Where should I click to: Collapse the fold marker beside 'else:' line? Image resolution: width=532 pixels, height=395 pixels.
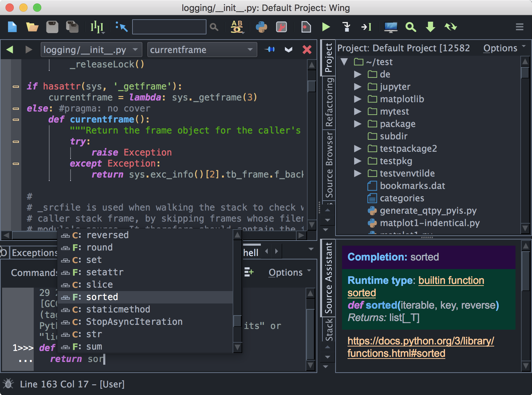point(16,108)
